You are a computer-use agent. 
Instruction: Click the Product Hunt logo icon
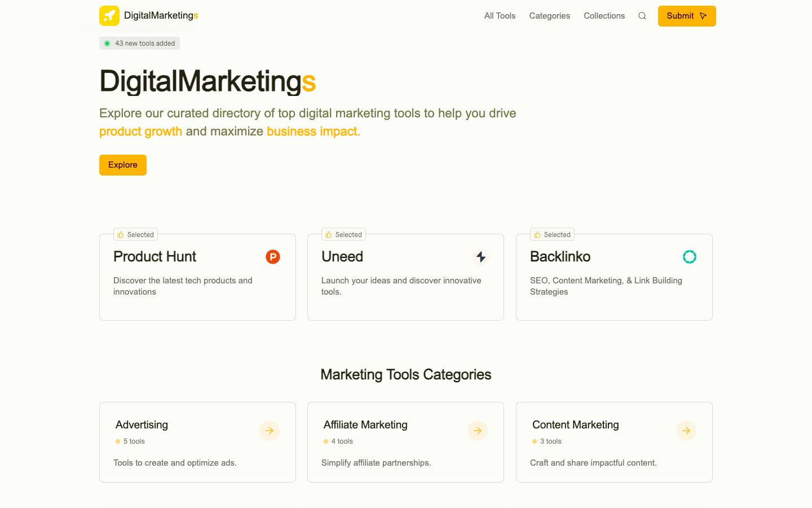273,257
